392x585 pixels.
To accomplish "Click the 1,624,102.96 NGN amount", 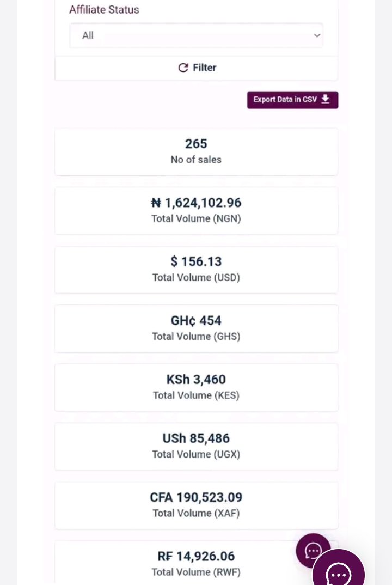I will pyautogui.click(x=203, y=203).
